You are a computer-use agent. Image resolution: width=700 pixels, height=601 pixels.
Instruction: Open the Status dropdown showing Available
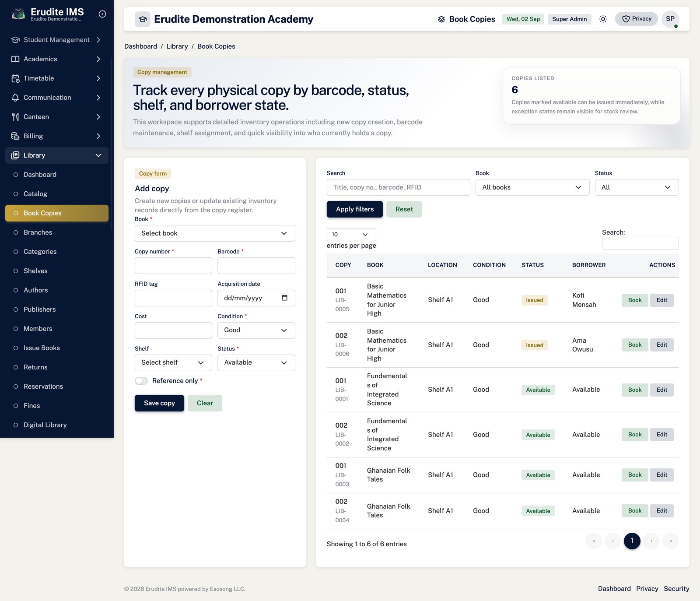(256, 363)
